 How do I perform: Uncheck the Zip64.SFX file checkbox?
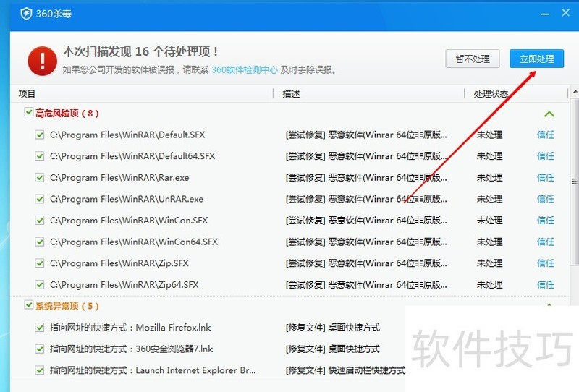40,285
